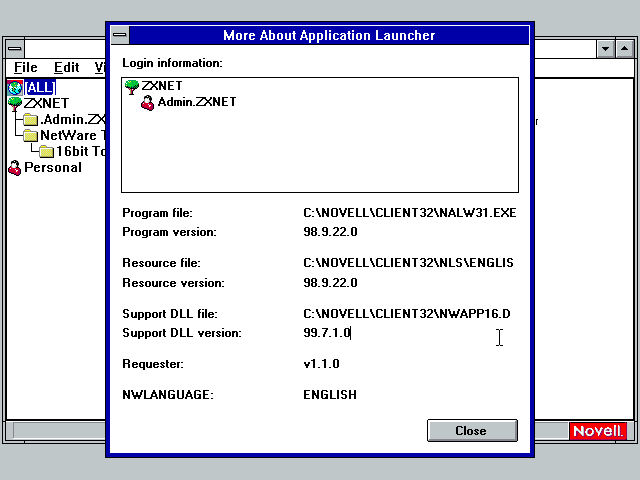Click Admin.ZXNET text in Login information list
The height and width of the screenshot is (480, 640).
pyautogui.click(x=197, y=102)
